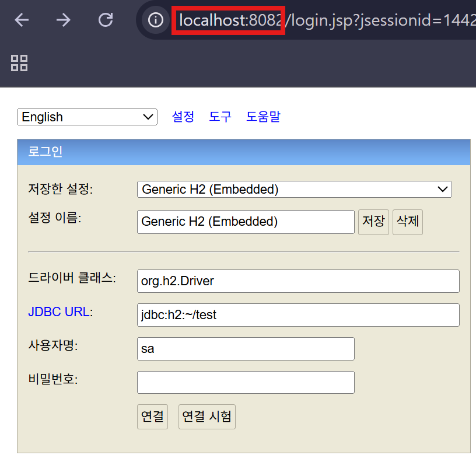Open the English language dropdown
The height and width of the screenshot is (462, 476).
(87, 117)
